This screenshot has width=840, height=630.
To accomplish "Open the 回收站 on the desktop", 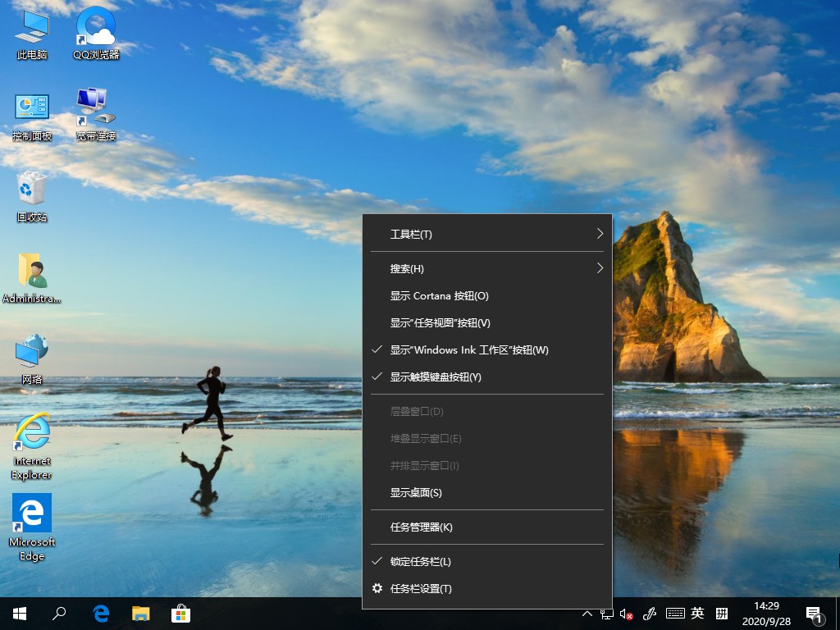I will 31,190.
